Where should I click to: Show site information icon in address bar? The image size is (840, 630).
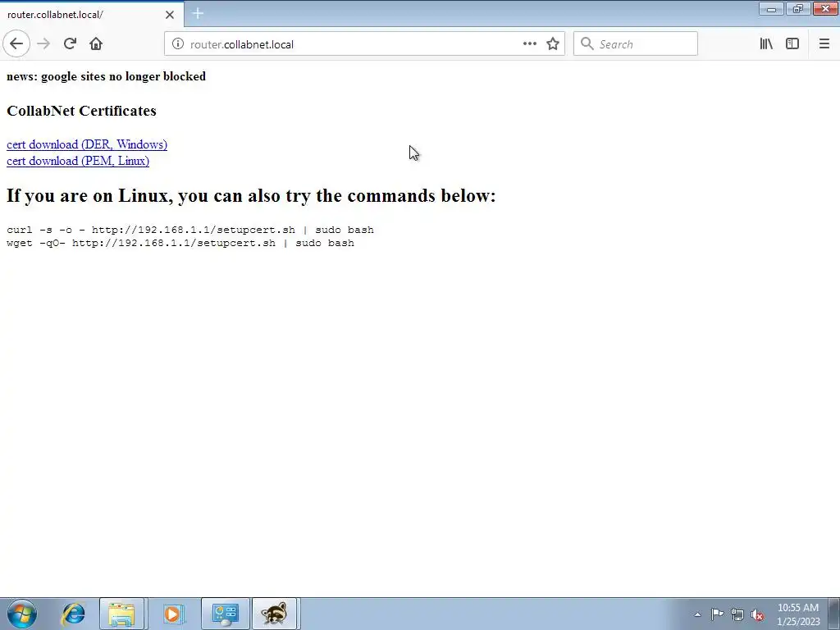[177, 44]
